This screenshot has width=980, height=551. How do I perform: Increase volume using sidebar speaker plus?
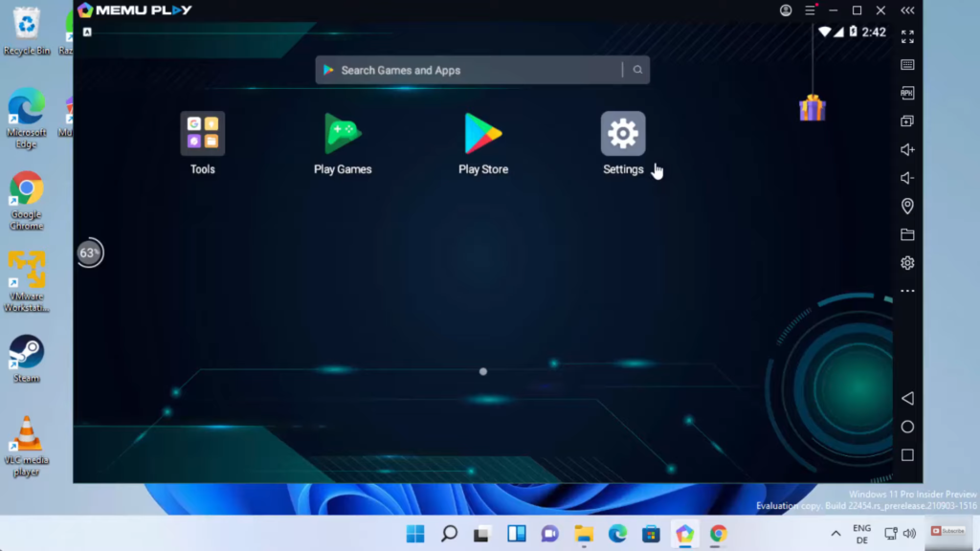pyautogui.click(x=907, y=149)
